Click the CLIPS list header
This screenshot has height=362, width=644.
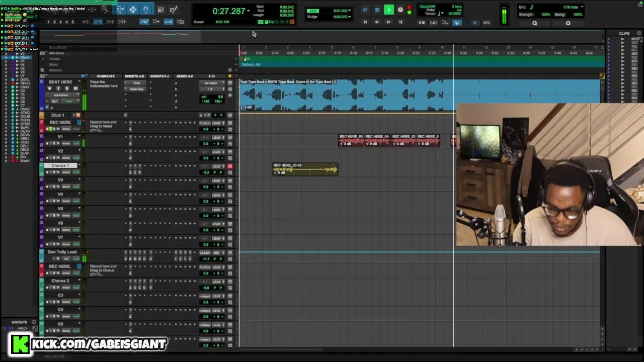pyautogui.click(x=624, y=34)
